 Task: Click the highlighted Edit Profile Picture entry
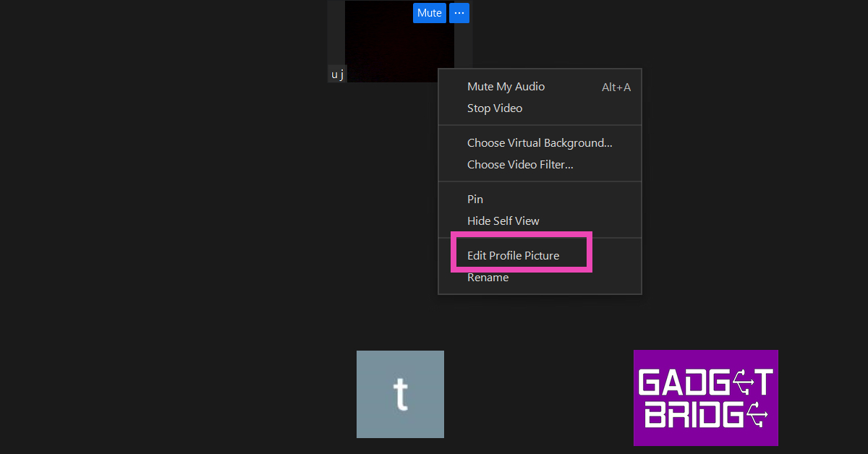click(x=514, y=256)
